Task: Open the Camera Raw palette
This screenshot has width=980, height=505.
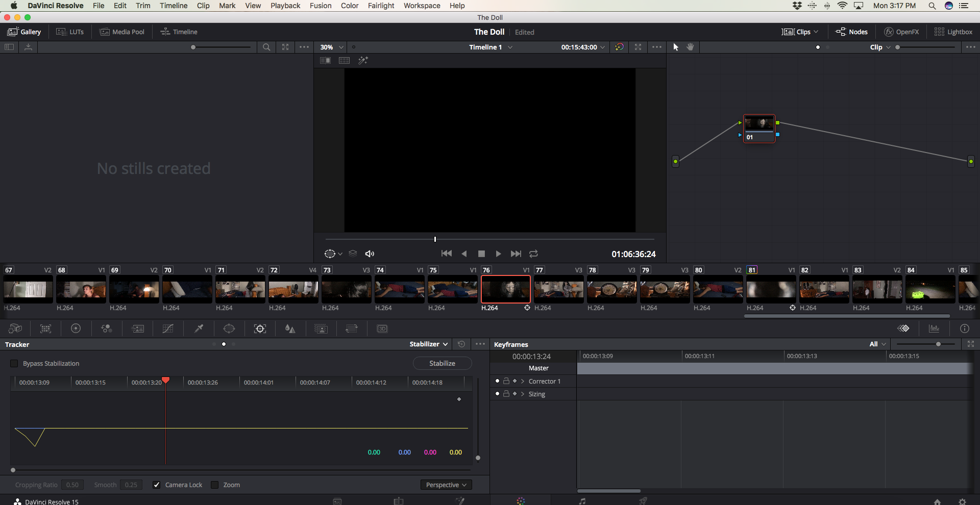Action: [15, 329]
